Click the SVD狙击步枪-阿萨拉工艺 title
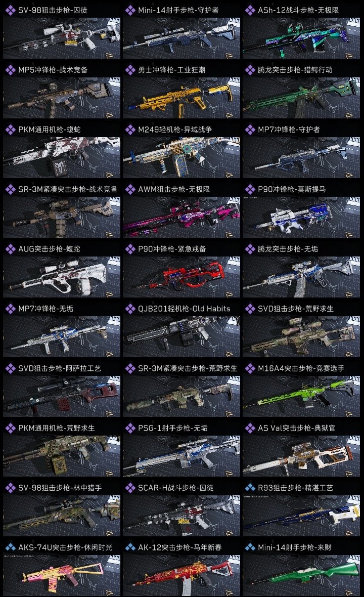The width and height of the screenshot is (364, 597). click(60, 368)
